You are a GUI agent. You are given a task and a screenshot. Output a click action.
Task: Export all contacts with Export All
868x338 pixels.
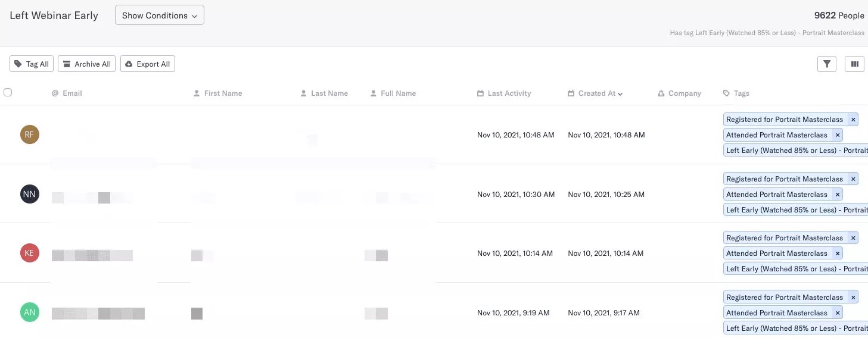(148, 64)
